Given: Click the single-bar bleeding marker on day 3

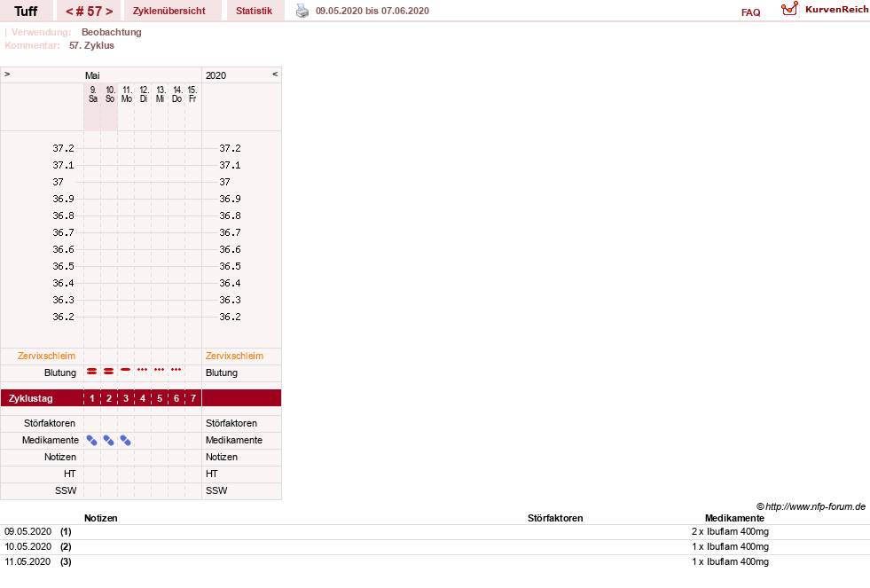Looking at the screenshot, I should 125,370.
